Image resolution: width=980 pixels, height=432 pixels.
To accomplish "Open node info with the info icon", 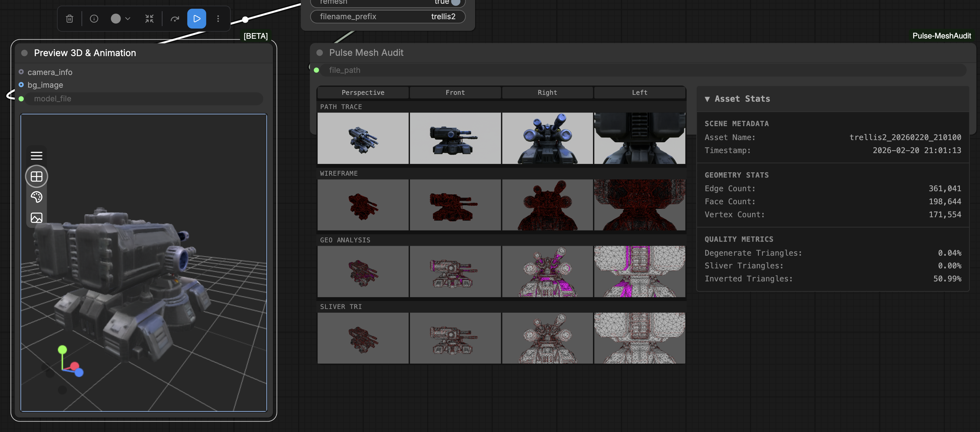I will click(x=94, y=19).
